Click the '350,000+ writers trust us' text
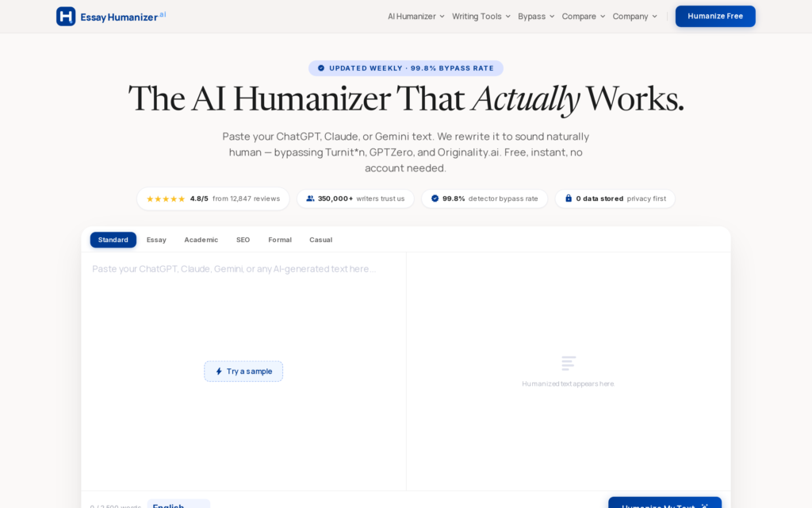Screen dimensions: 812x508 point(361,198)
